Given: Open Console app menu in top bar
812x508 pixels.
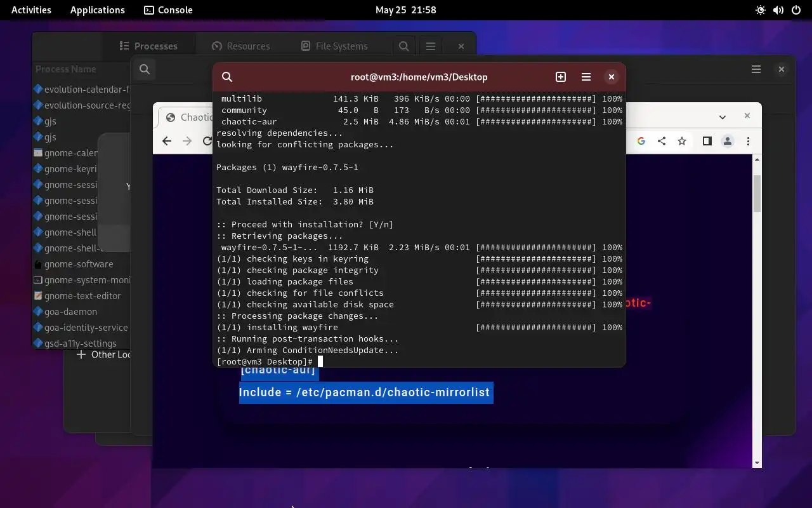Looking at the screenshot, I should point(168,10).
